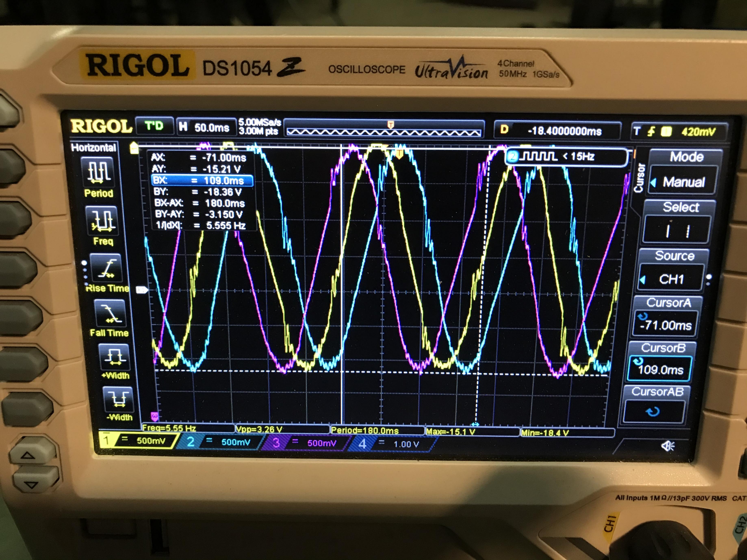The width and height of the screenshot is (747, 560).
Task: Click the Horizontal menu tab label
Action: click(x=93, y=147)
